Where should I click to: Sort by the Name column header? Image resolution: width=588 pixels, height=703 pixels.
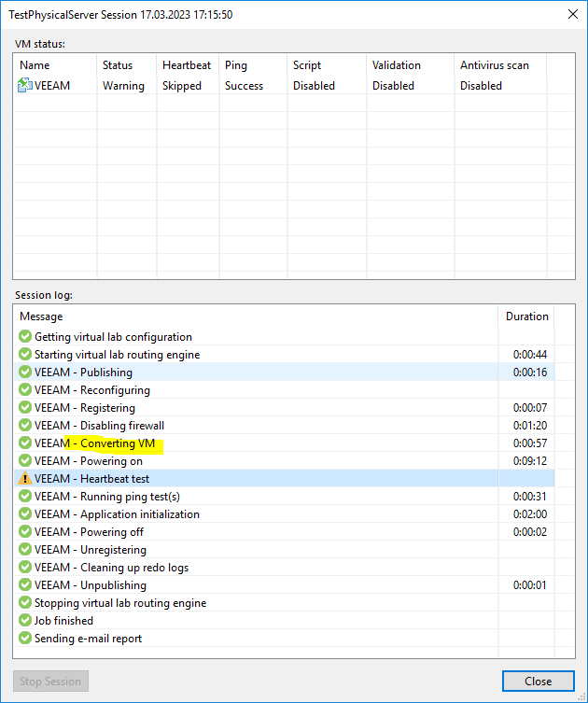pos(55,65)
